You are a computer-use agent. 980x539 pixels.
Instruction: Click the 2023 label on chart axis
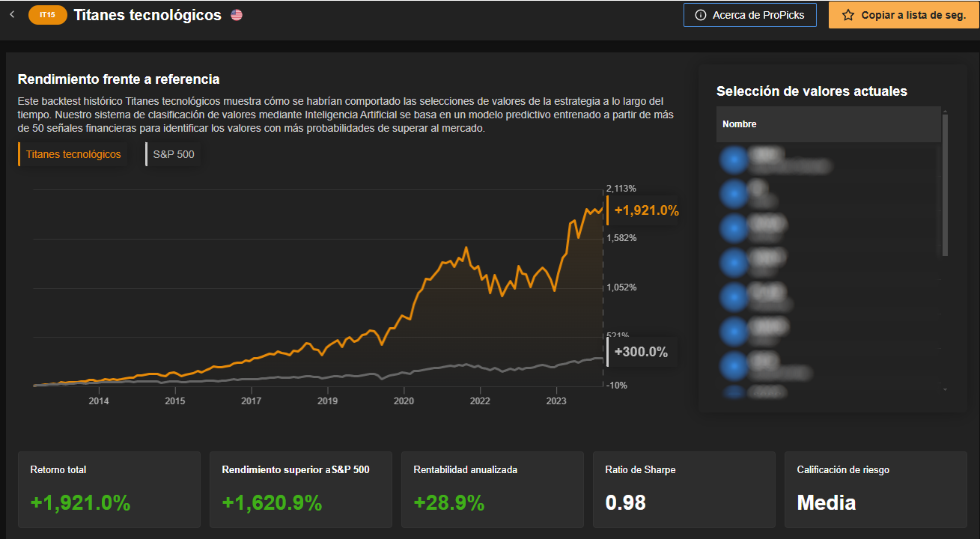pos(556,401)
